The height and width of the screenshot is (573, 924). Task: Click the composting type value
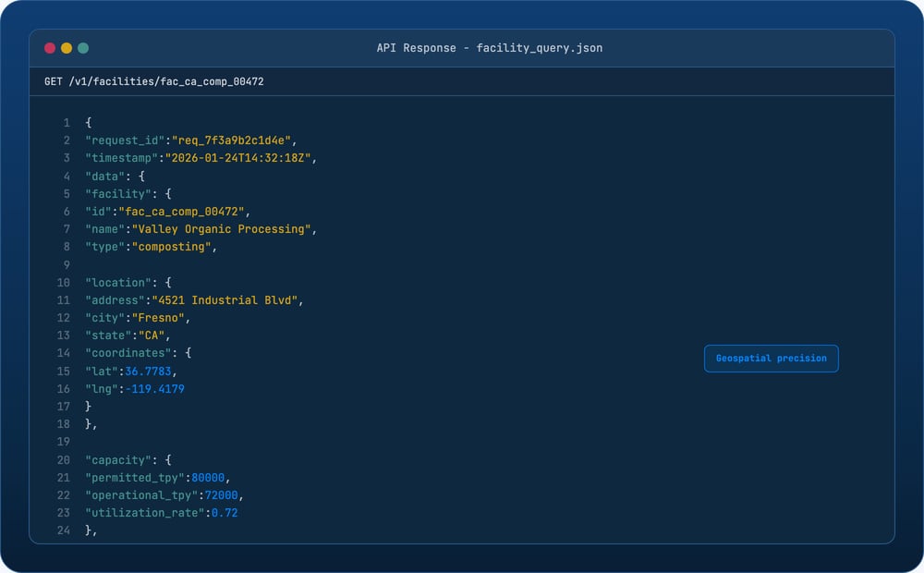(x=171, y=247)
